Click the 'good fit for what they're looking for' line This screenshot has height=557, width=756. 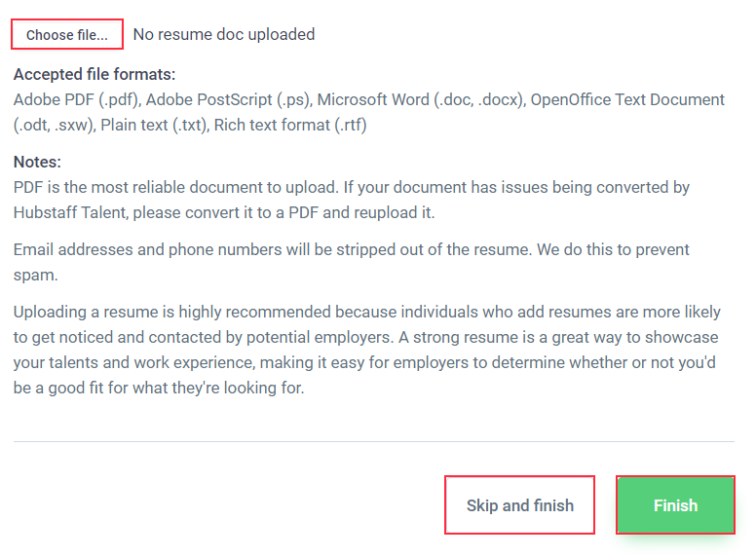(x=176, y=388)
